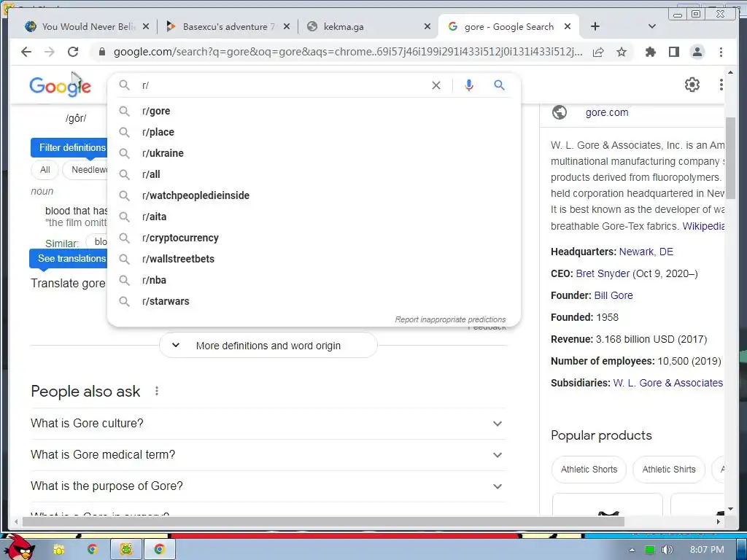Choose r/place suggestion
The height and width of the screenshot is (560, 747).
314,132
